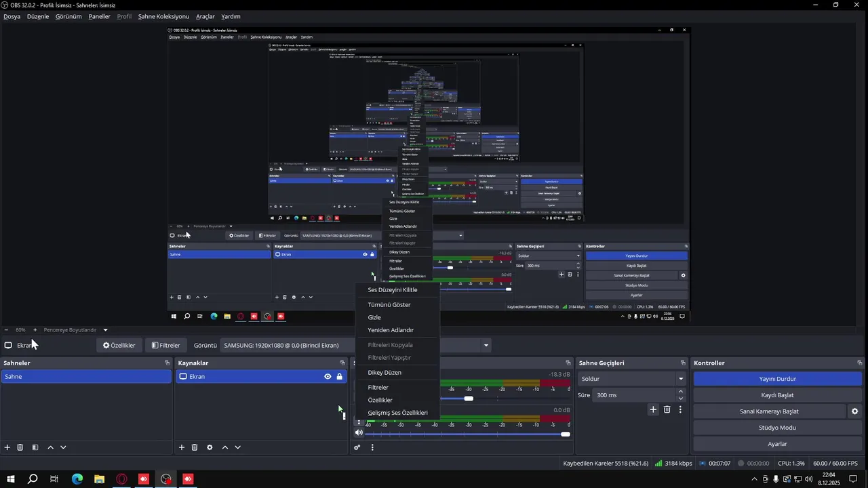Toggle Stüdyo Modu
The width and height of the screenshot is (868, 488).
[777, 428]
